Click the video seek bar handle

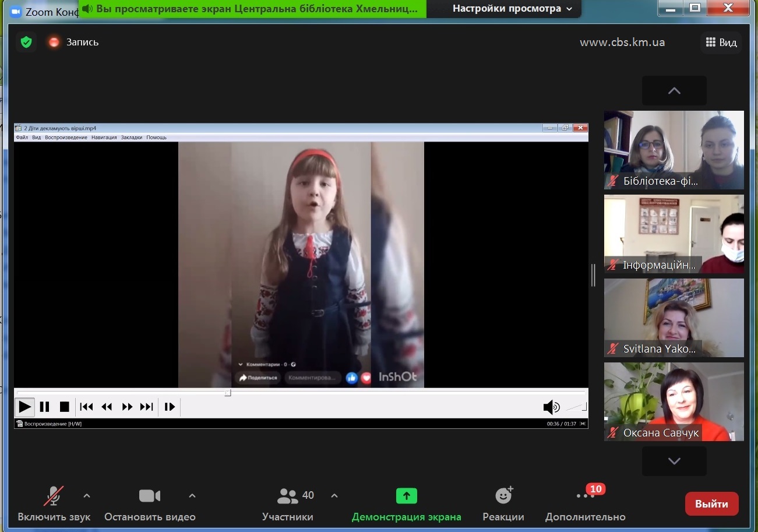pos(228,393)
